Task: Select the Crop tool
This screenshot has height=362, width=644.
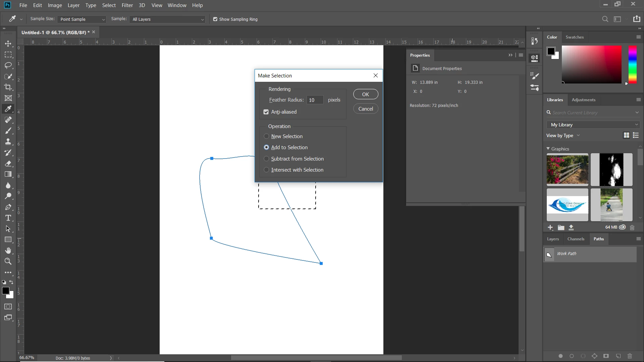Action: tap(8, 87)
